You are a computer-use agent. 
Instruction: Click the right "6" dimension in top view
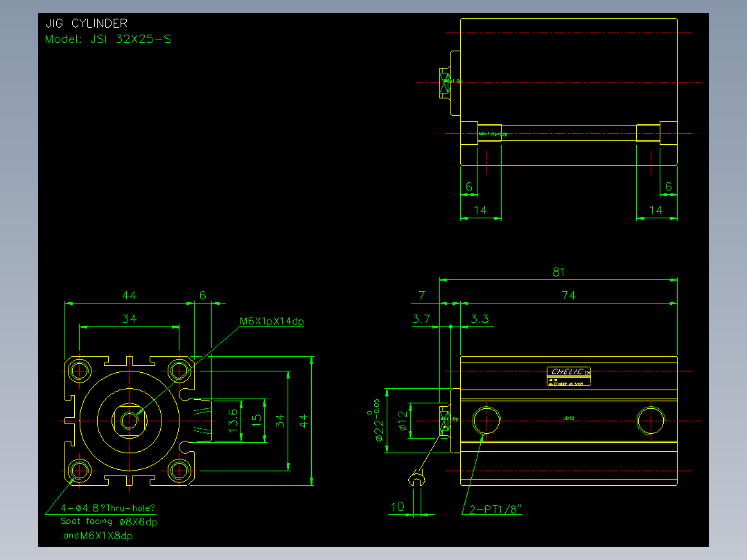(x=669, y=187)
